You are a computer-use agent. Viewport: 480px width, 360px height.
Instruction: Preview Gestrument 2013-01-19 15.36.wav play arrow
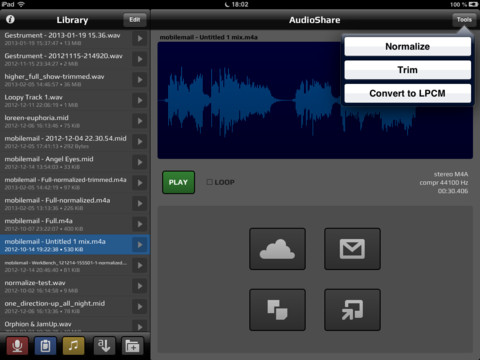[x=140, y=39]
